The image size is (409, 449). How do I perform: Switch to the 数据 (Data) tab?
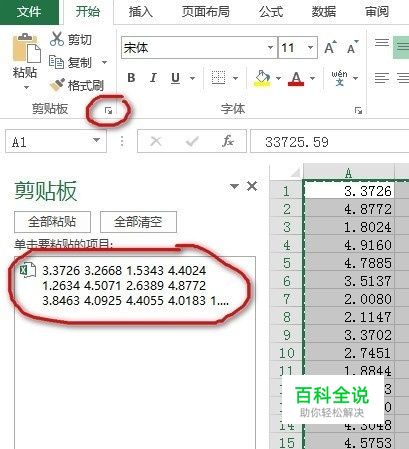point(324,12)
